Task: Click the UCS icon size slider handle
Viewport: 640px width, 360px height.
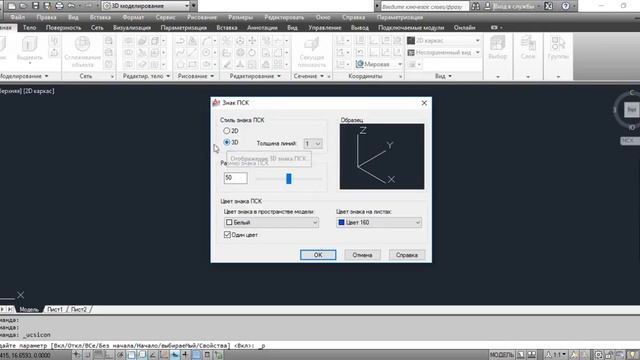Action: [289, 178]
